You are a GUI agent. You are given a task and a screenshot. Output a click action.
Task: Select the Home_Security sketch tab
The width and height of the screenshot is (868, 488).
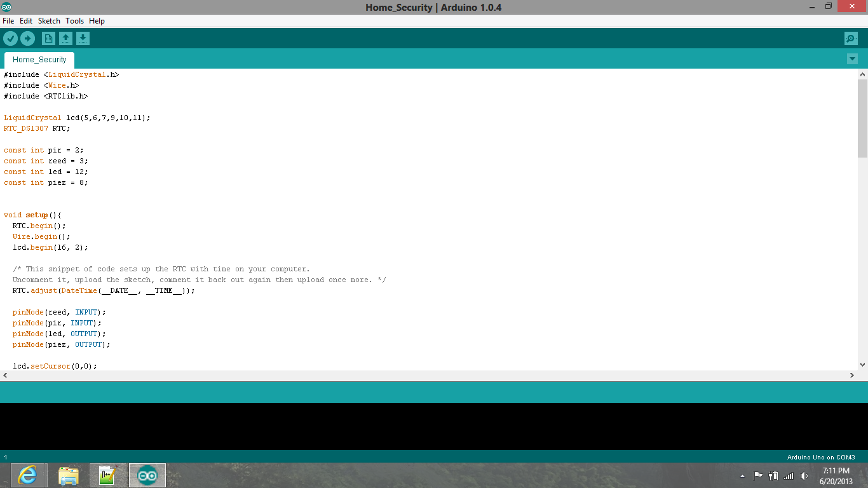39,59
